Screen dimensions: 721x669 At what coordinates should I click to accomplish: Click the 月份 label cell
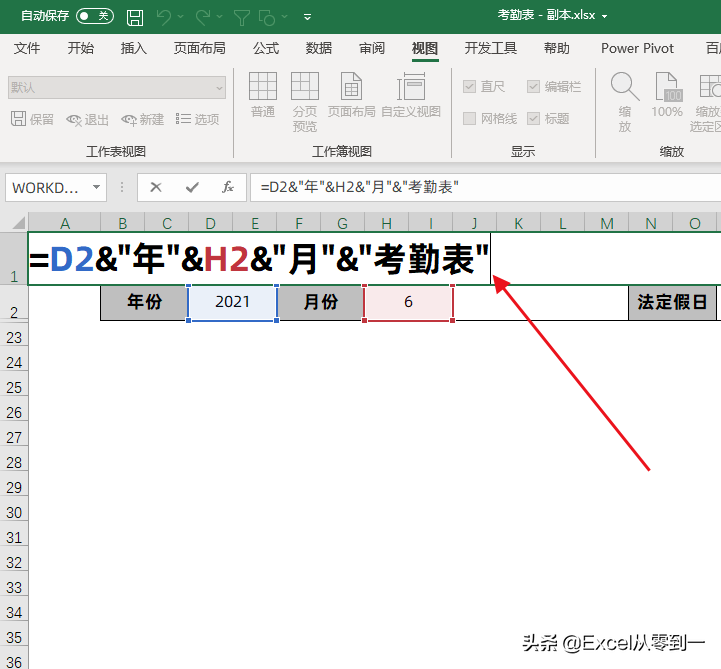point(320,302)
